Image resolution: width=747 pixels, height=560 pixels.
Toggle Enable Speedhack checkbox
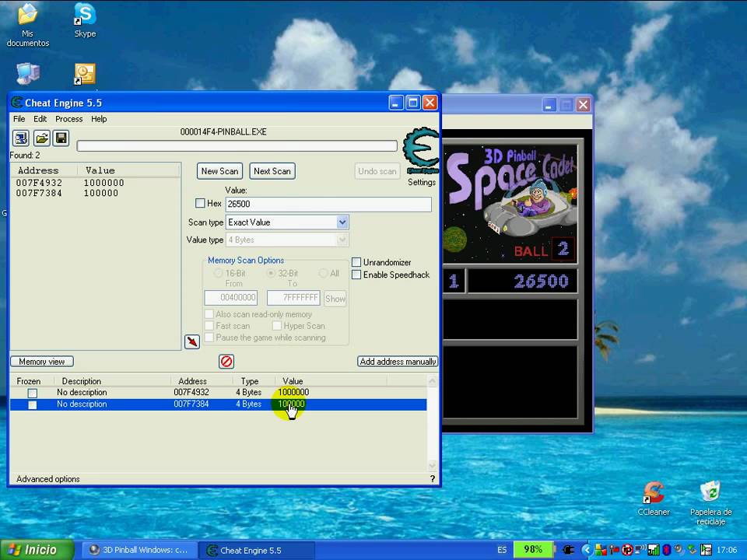pyautogui.click(x=356, y=275)
